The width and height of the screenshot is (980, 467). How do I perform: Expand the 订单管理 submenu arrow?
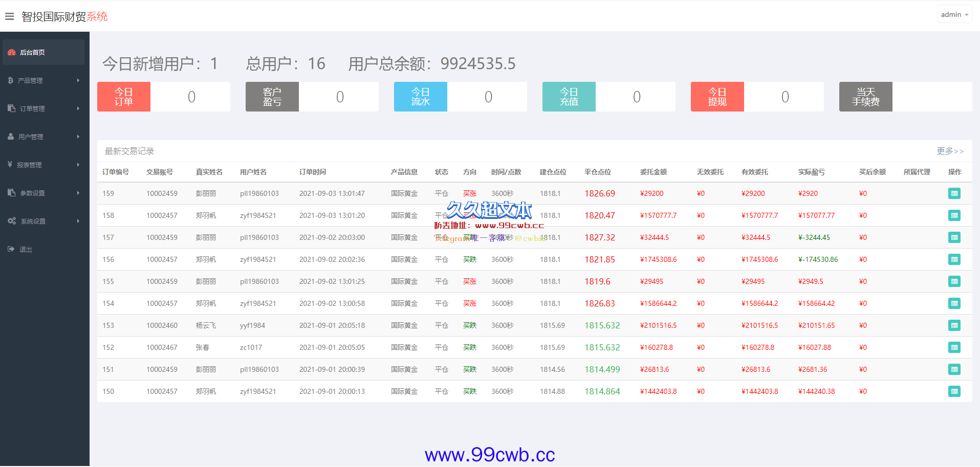coord(78,108)
